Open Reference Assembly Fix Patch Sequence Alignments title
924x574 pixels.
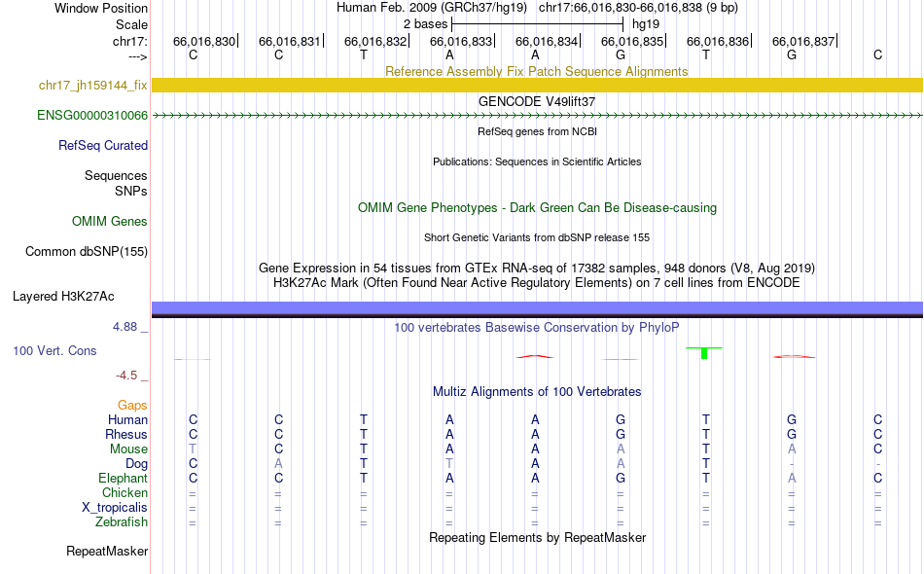click(536, 71)
